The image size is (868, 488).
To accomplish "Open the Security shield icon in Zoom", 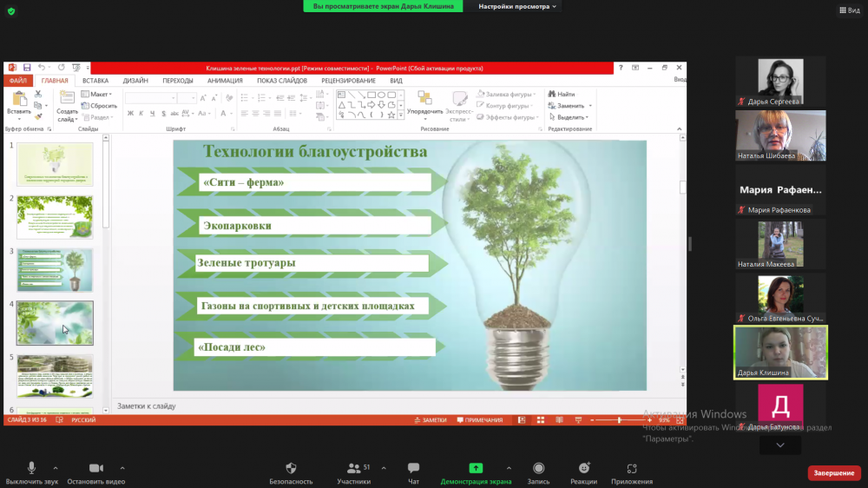I will (291, 469).
